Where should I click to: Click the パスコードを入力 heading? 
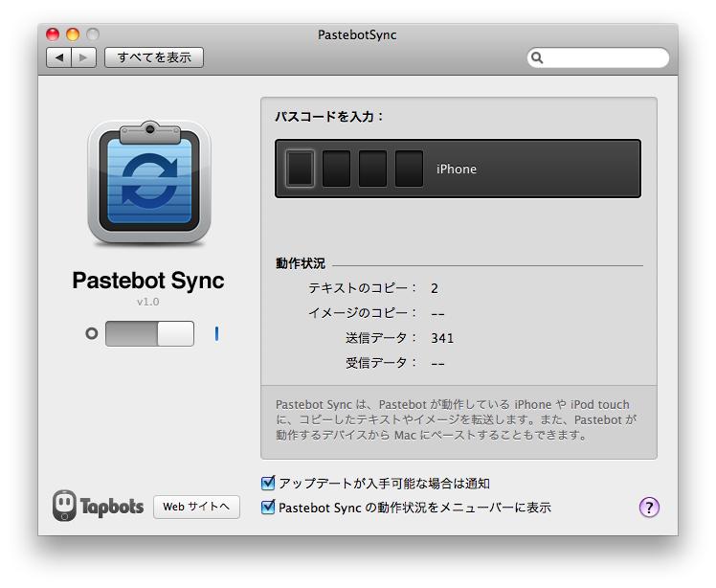328,117
